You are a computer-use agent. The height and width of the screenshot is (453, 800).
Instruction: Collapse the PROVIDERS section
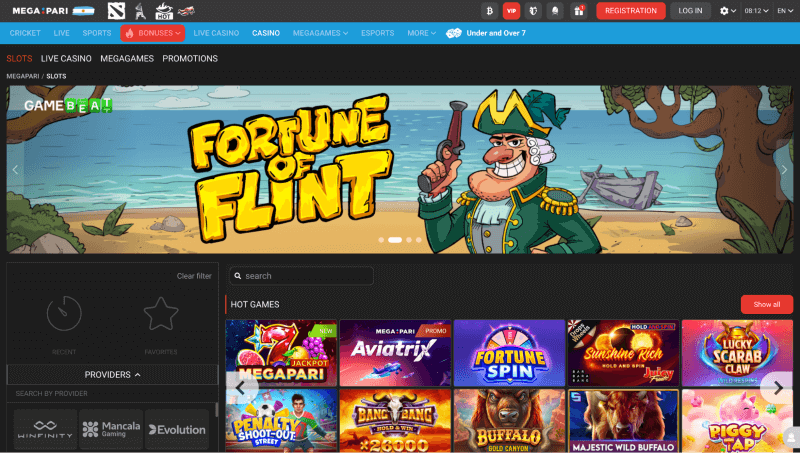[x=112, y=374]
